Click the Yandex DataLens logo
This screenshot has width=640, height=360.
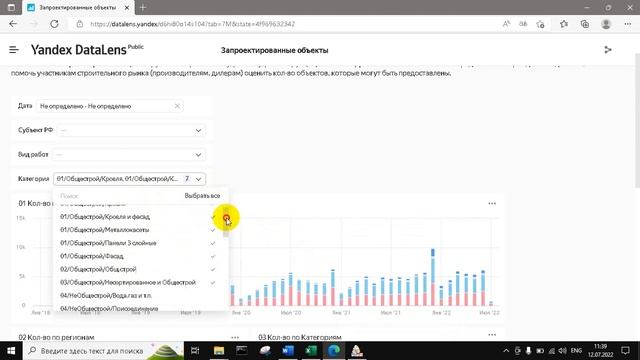87,50
